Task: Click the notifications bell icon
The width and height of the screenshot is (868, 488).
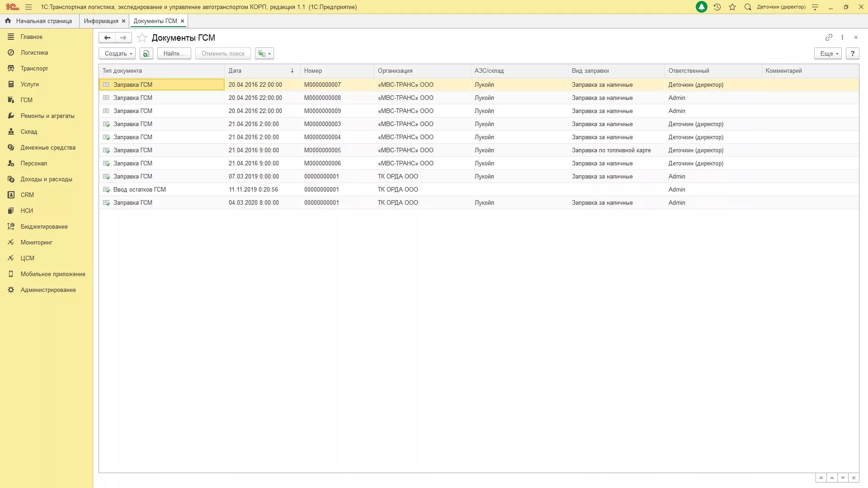Action: click(x=702, y=7)
